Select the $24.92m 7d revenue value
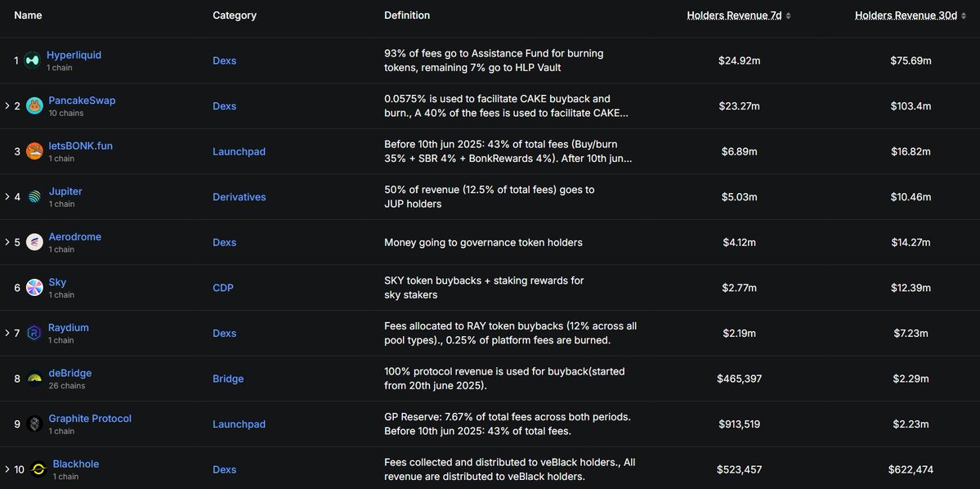 tap(740, 61)
